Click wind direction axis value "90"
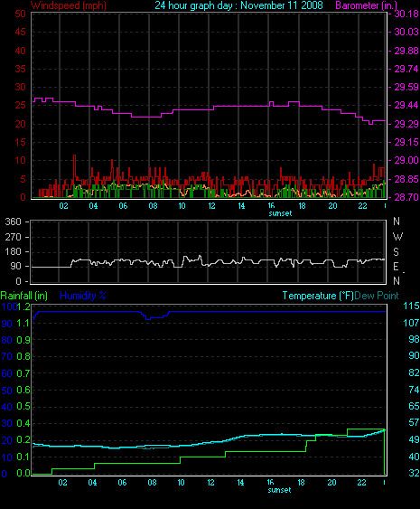The height and width of the screenshot is (509, 420). coord(16,267)
